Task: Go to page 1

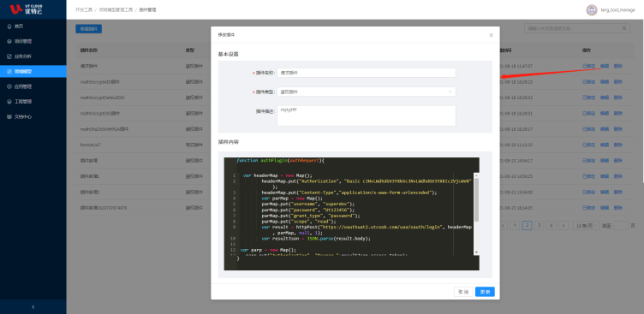Action: point(516,225)
